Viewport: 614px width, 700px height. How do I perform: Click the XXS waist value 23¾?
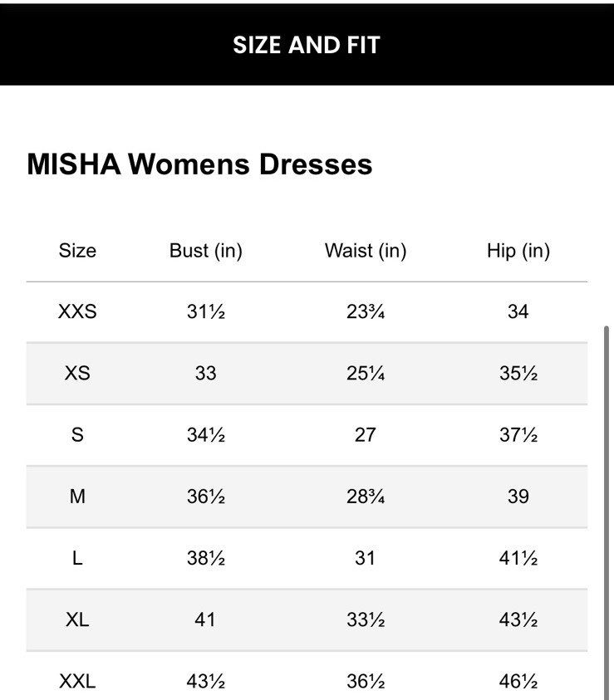366,311
